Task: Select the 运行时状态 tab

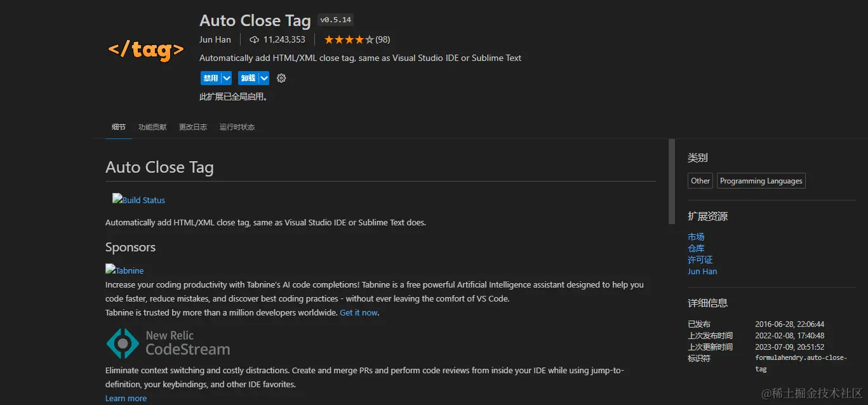Action: [x=237, y=127]
